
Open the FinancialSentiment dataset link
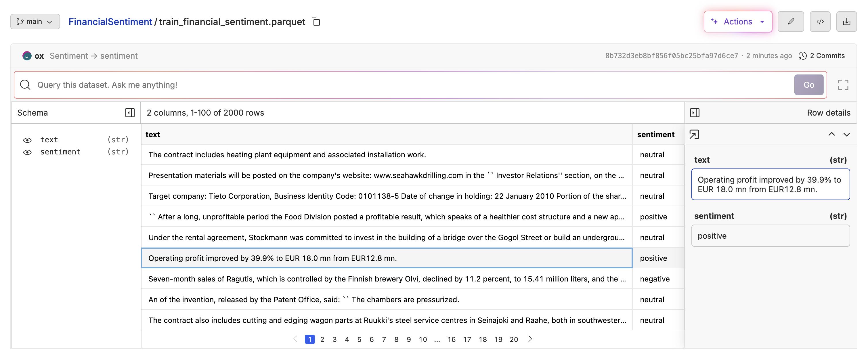click(x=110, y=22)
